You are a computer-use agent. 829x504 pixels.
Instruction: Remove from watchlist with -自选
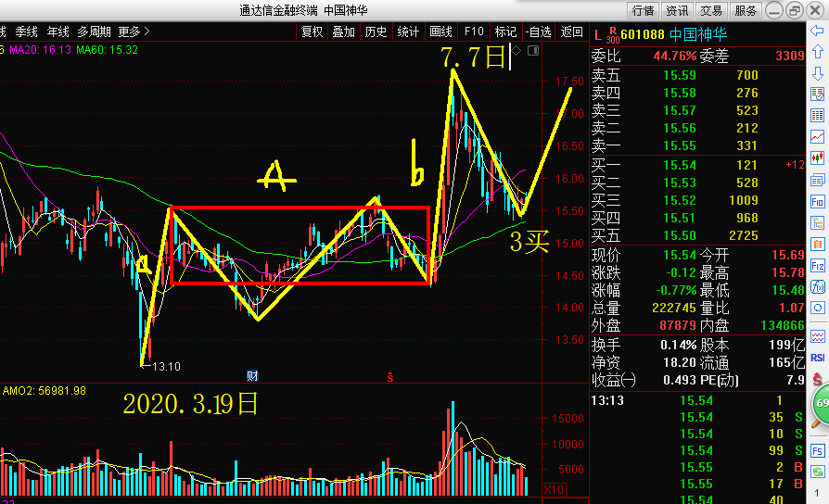[538, 31]
